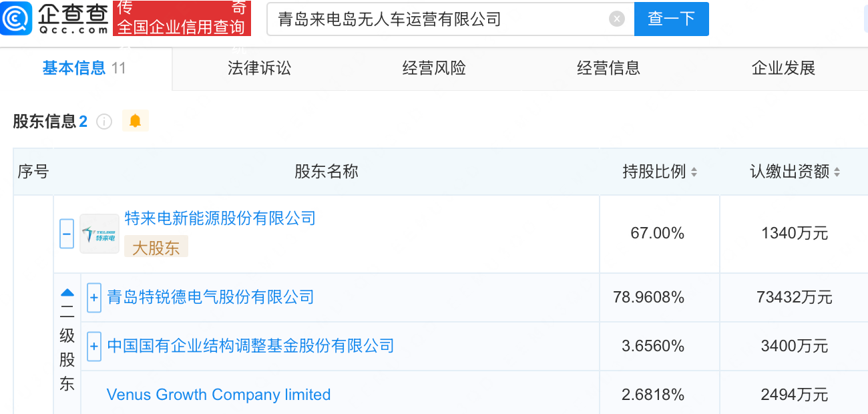The height and width of the screenshot is (414, 868).
Task: Select the 基本信息 tab
Action: [74, 68]
